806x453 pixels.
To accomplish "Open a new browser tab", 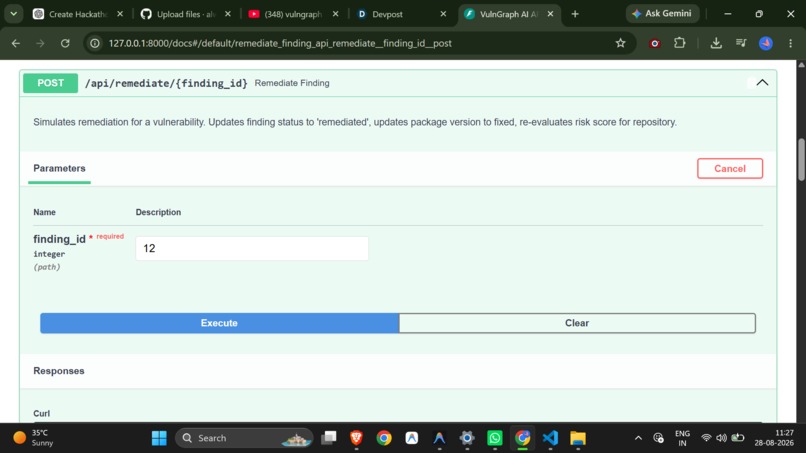I will pos(575,14).
